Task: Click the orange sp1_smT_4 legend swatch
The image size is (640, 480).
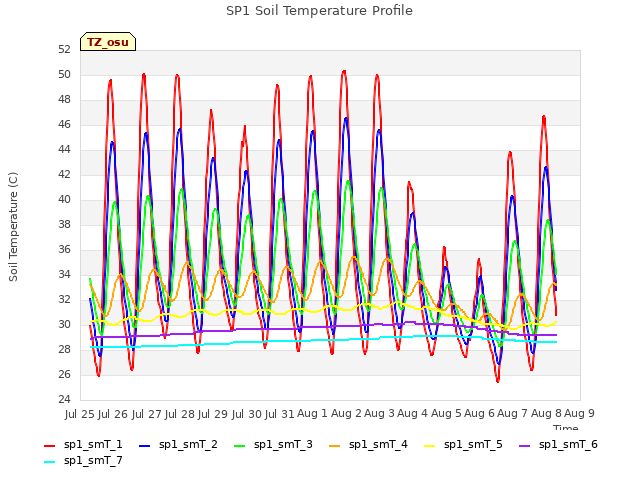Action: pyautogui.click(x=335, y=446)
